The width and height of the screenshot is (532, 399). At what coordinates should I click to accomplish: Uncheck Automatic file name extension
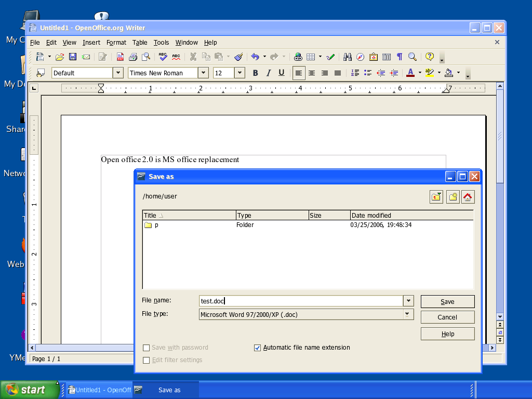[x=258, y=348]
